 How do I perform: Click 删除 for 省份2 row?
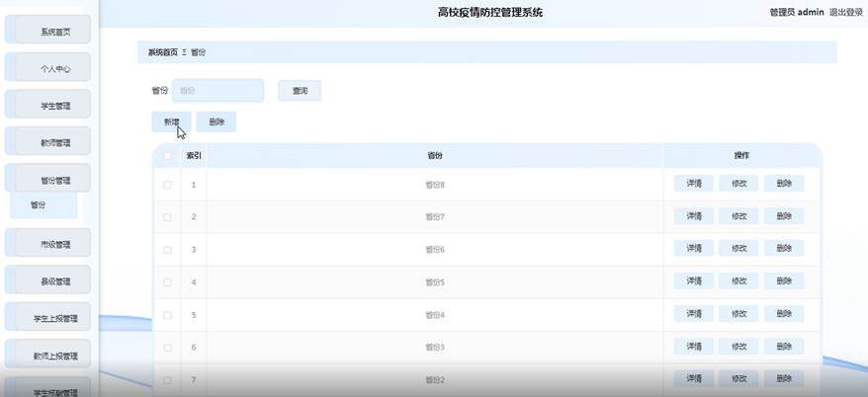pyautogui.click(x=784, y=379)
